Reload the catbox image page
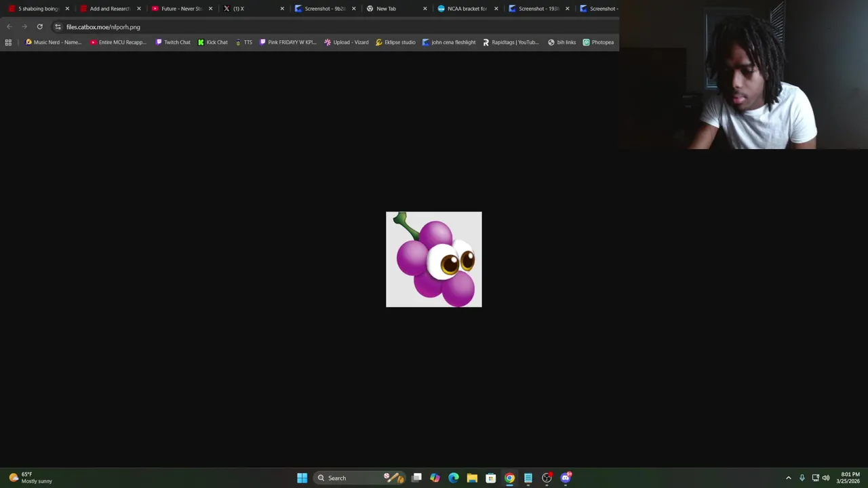The image size is (868, 488). coord(39,27)
